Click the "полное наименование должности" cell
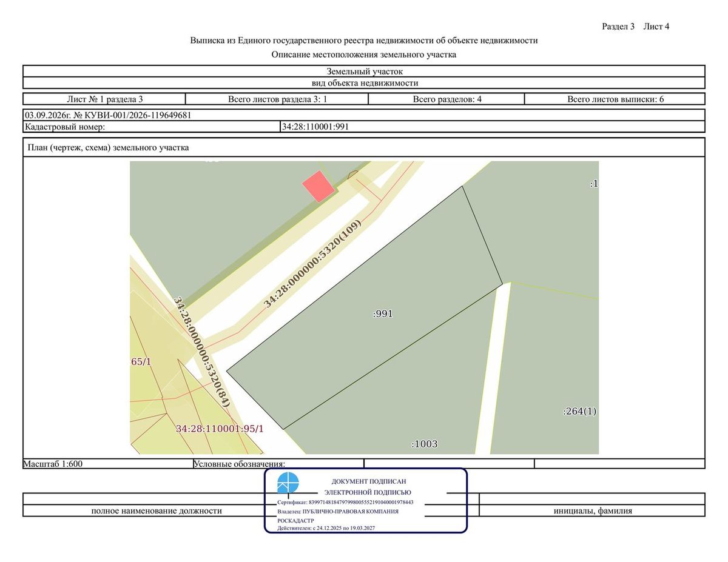This screenshot has width=728, height=562. click(x=157, y=510)
